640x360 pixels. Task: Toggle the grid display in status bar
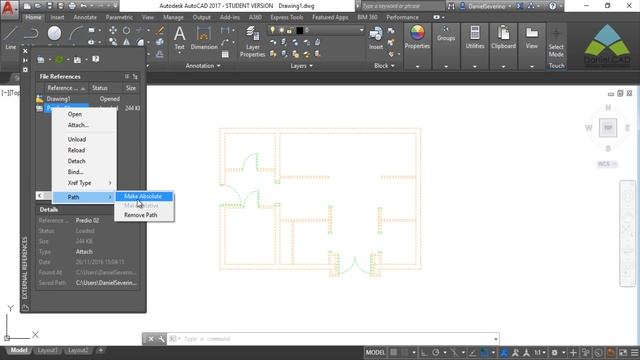click(x=393, y=352)
